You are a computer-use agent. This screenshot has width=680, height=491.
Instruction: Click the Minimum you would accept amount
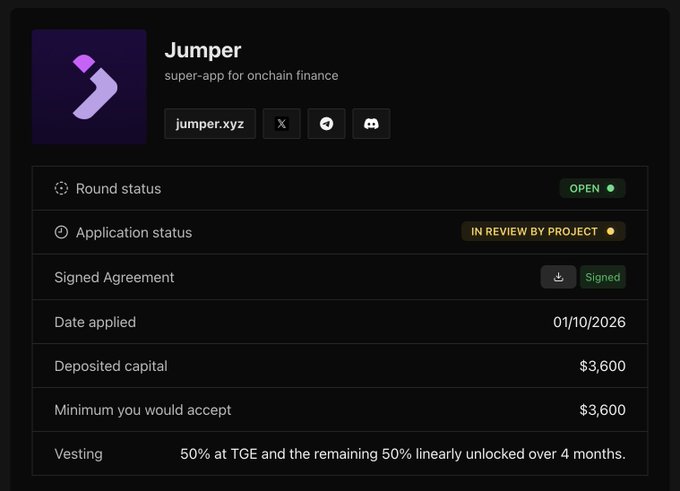pyautogui.click(x=602, y=409)
